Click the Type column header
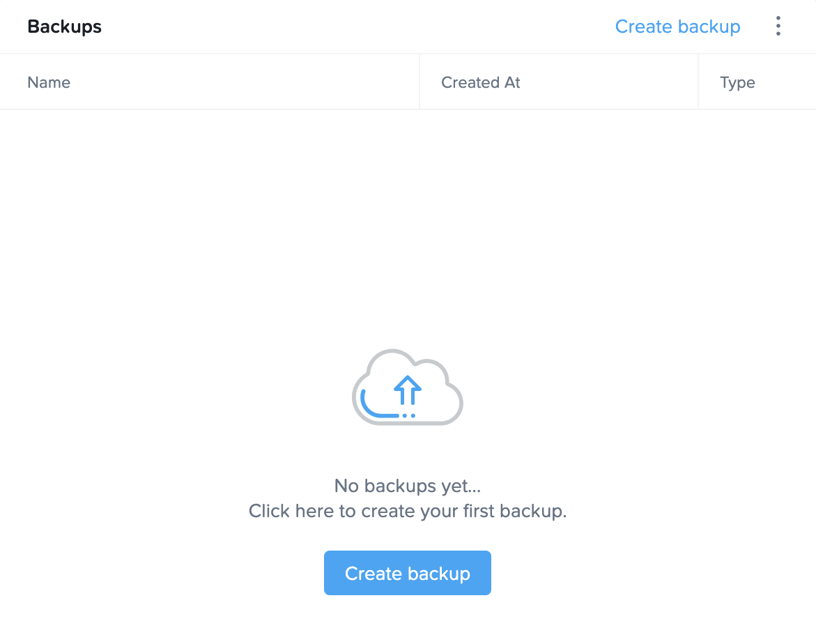 [737, 82]
